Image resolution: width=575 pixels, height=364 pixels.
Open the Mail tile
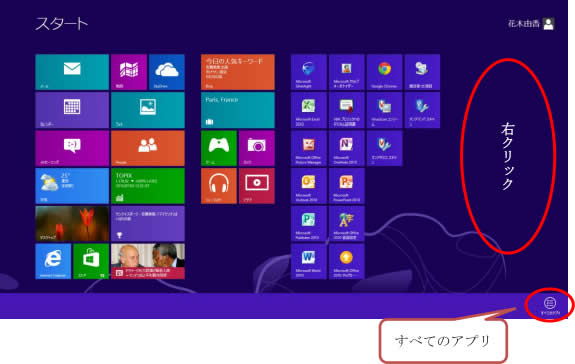(x=72, y=72)
